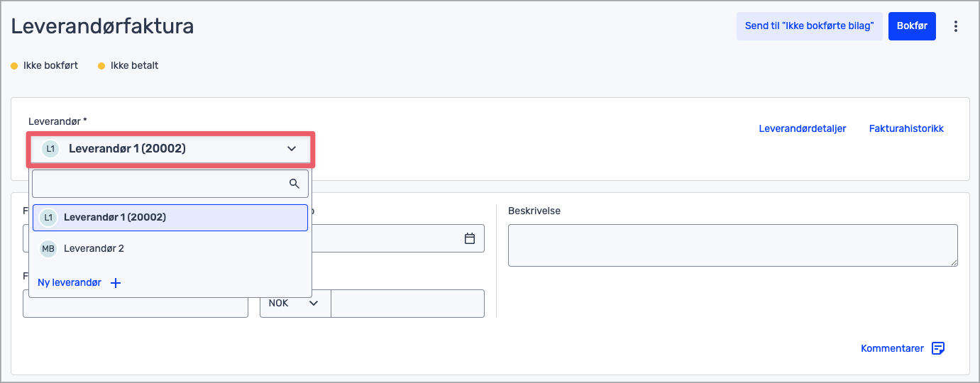Choose Leverandør 2 from the list
The width and height of the screenshot is (980, 383).
click(x=94, y=248)
